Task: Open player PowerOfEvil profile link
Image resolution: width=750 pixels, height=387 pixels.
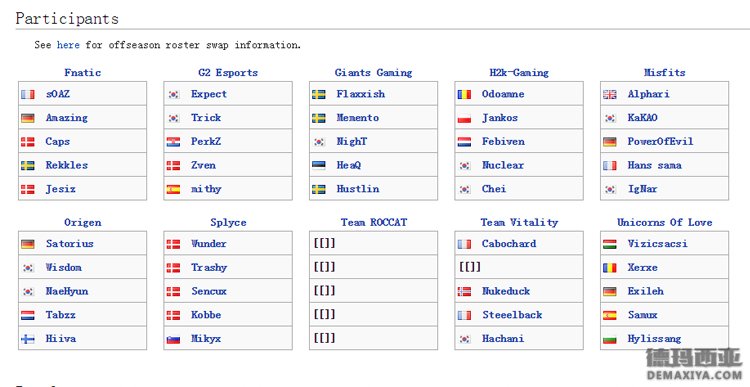Action: (660, 142)
